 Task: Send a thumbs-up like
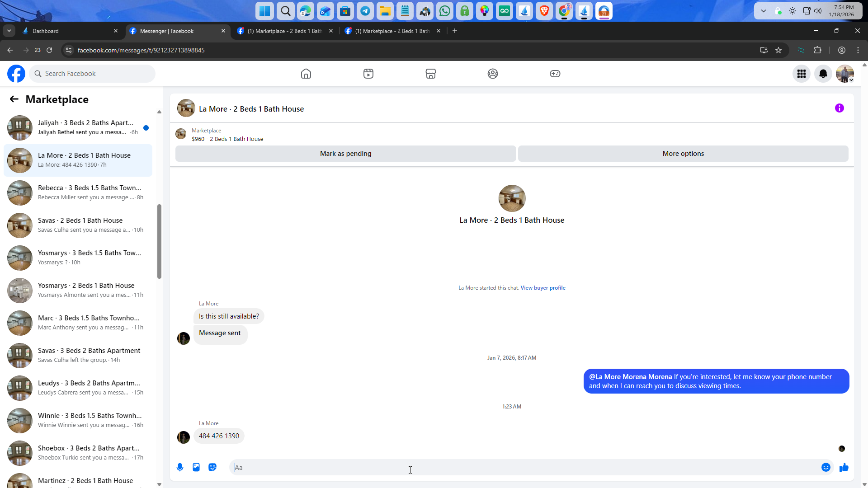point(844,467)
